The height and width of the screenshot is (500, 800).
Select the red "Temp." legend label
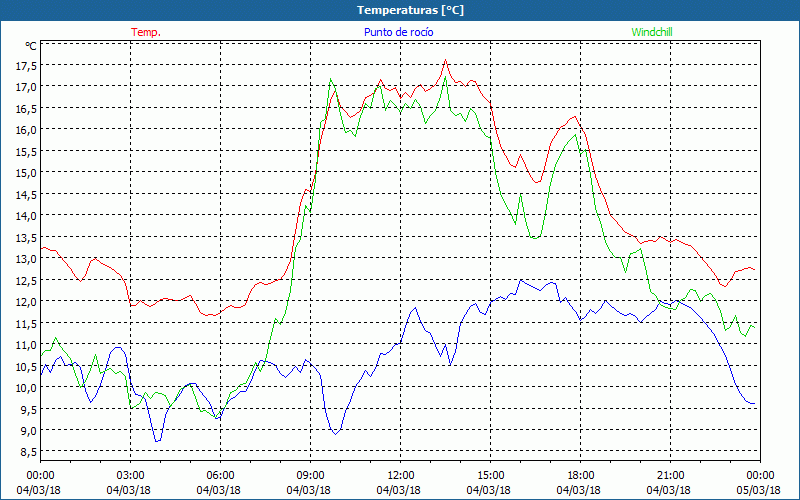146,32
